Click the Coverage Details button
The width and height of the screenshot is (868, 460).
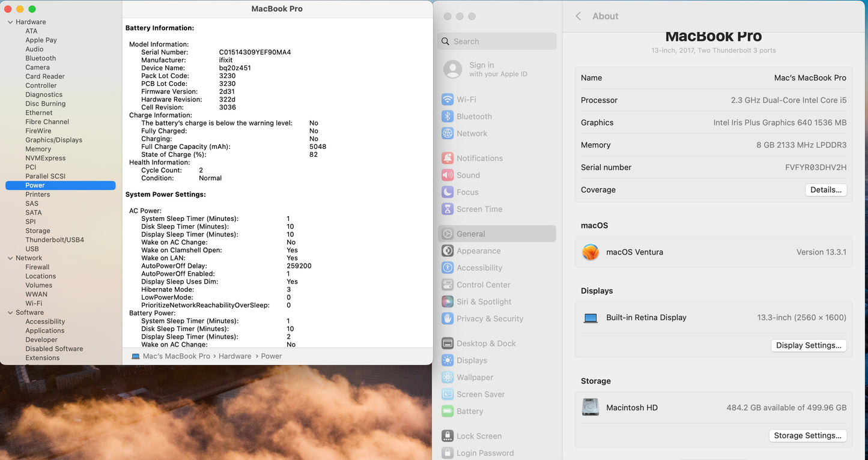[825, 190]
